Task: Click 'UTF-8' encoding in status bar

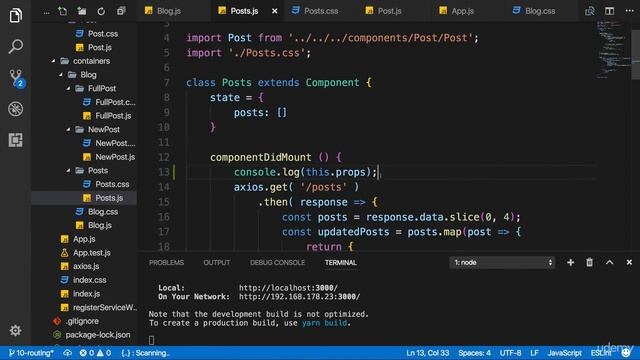Action: (511, 353)
